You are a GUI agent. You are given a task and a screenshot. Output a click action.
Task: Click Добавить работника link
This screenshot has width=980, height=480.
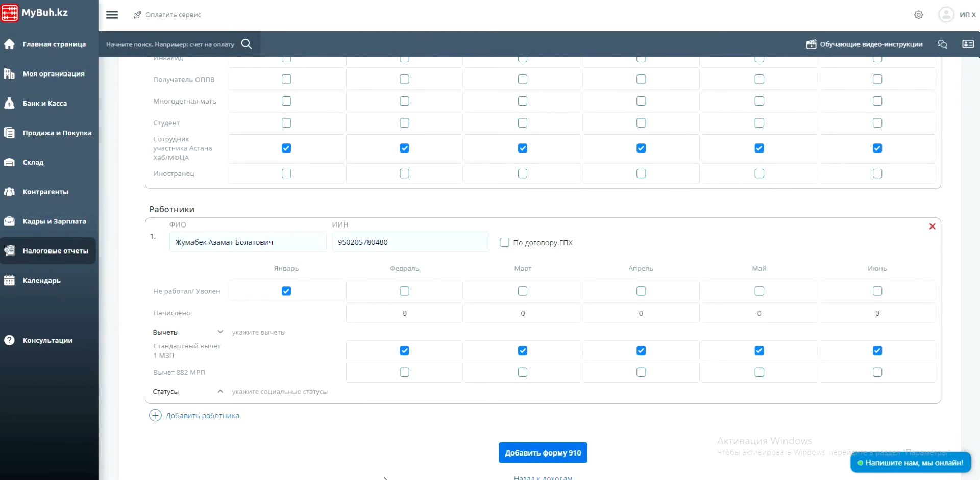[x=202, y=416]
